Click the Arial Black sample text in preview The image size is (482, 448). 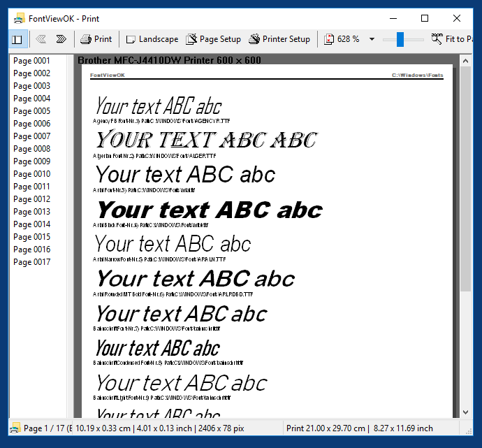pyautogui.click(x=210, y=210)
